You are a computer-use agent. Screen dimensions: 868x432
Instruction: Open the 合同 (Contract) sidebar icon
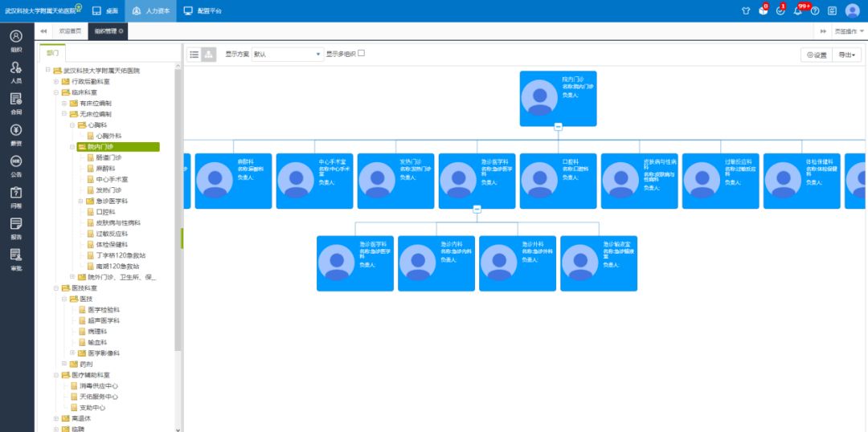pos(16,103)
